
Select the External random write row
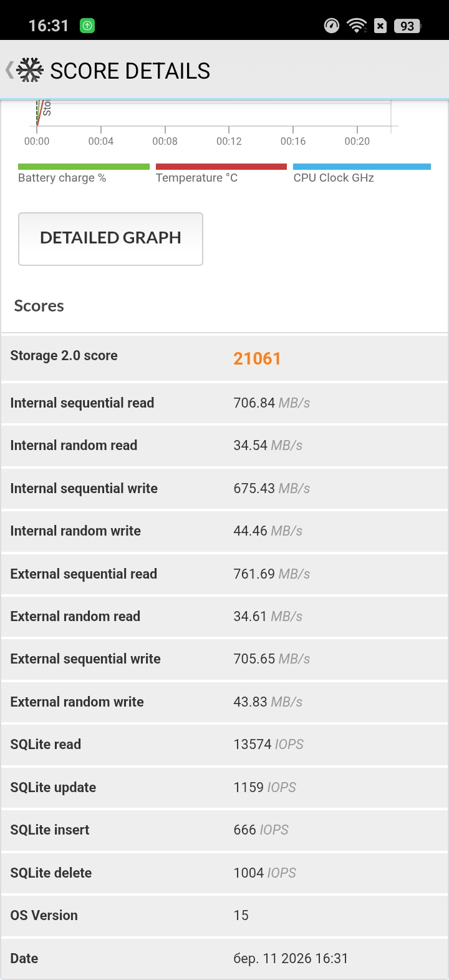click(224, 702)
